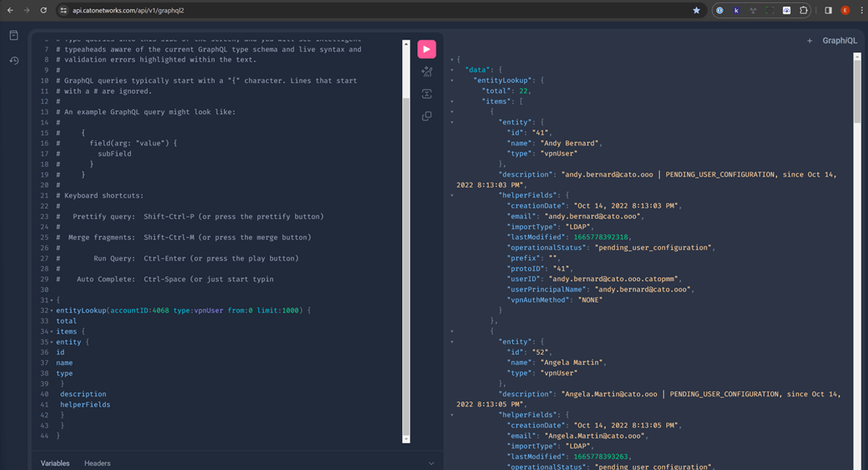Collapse the "data" object in the response

click(451, 69)
